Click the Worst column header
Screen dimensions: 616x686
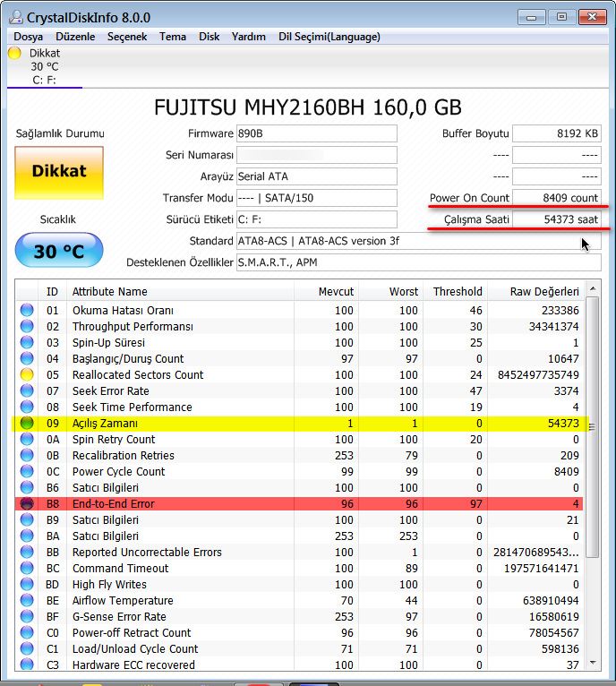point(390,291)
